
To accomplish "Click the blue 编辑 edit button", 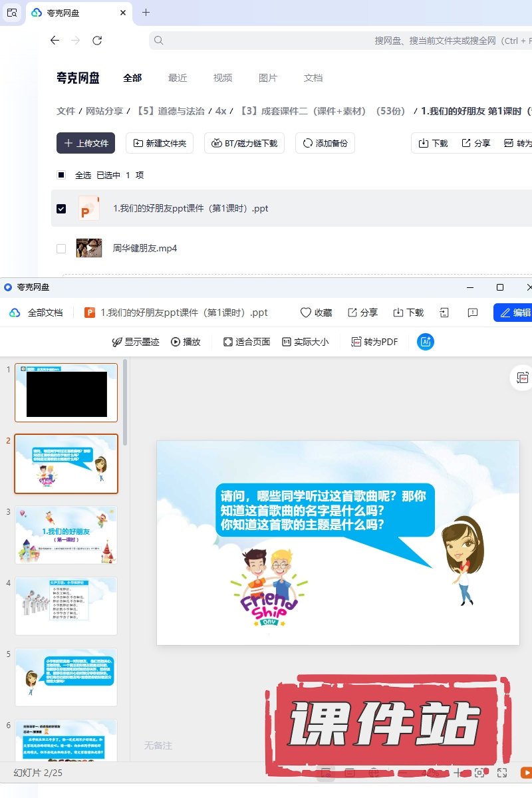I will coord(514,313).
